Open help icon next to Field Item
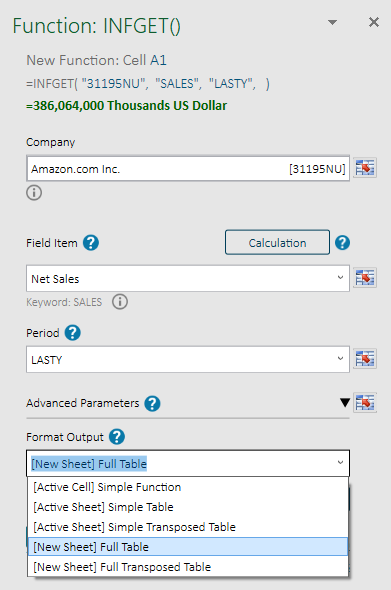This screenshot has height=590, width=391. [91, 243]
